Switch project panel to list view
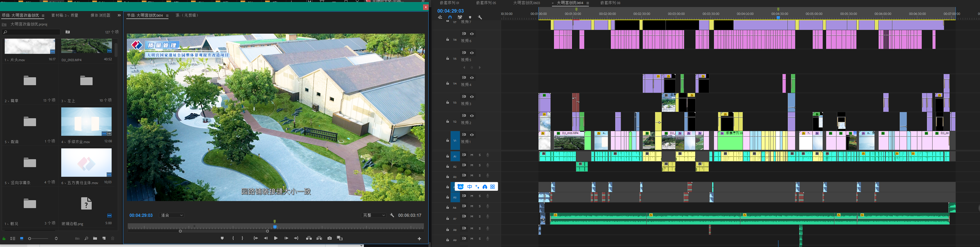Image resolution: width=980 pixels, height=247 pixels. click(13, 239)
